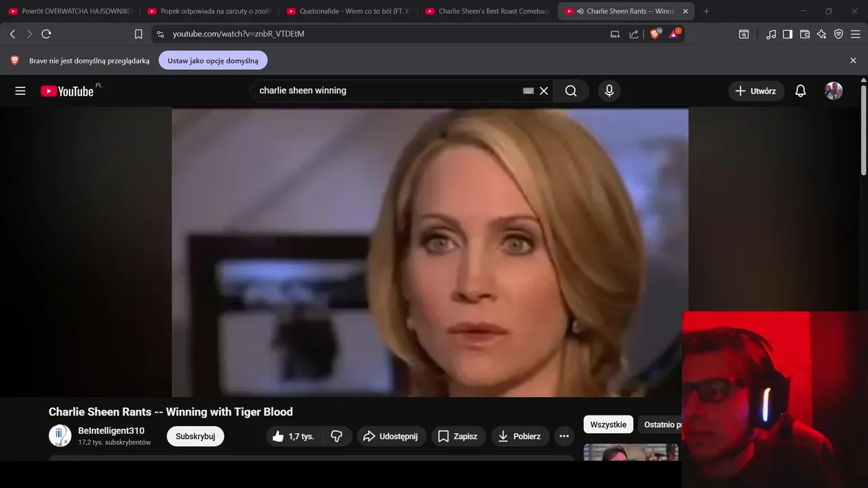The height and width of the screenshot is (488, 868).
Task: Select the Wszystkie filter chip
Action: [x=608, y=424]
